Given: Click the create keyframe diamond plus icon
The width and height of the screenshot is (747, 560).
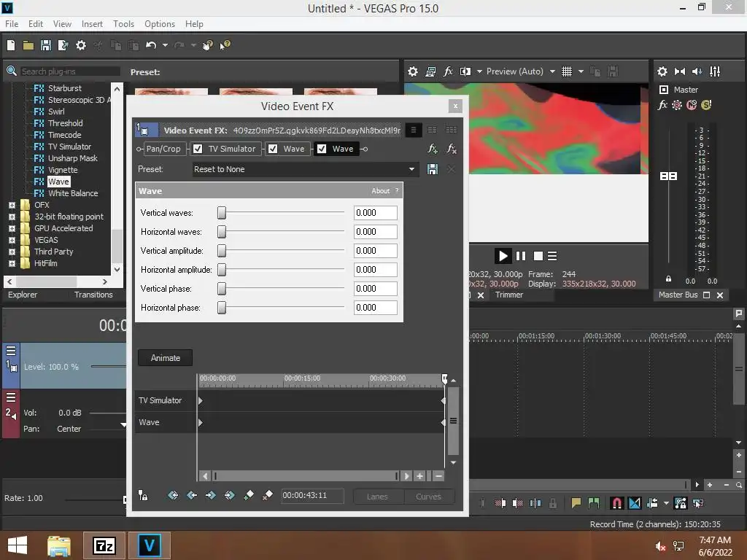Looking at the screenshot, I should (249, 495).
